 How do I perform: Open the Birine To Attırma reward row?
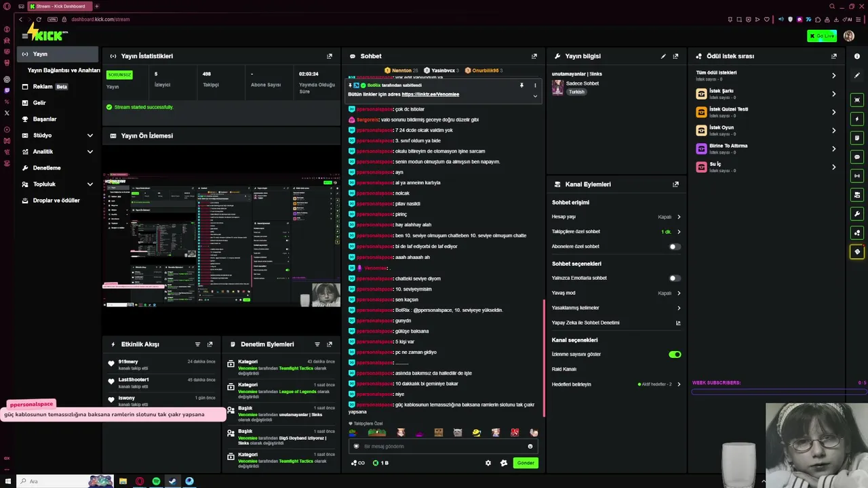point(768,148)
